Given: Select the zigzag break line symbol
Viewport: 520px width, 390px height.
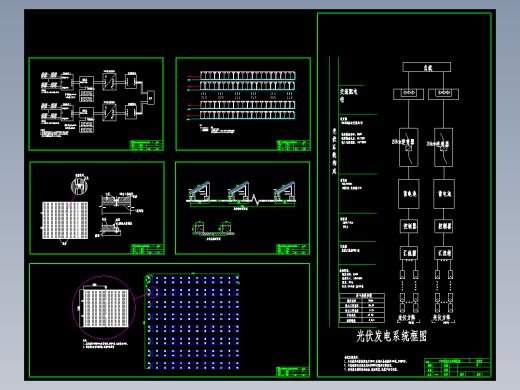Looking at the screenshot, I should coord(255,199).
